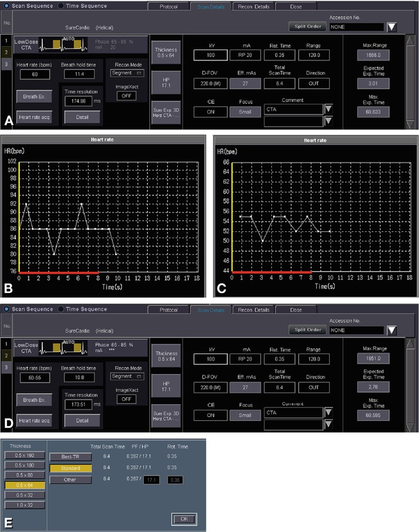
Task: Click the red time bar under the 76–102 bpm graph
Action: [x=59, y=273]
